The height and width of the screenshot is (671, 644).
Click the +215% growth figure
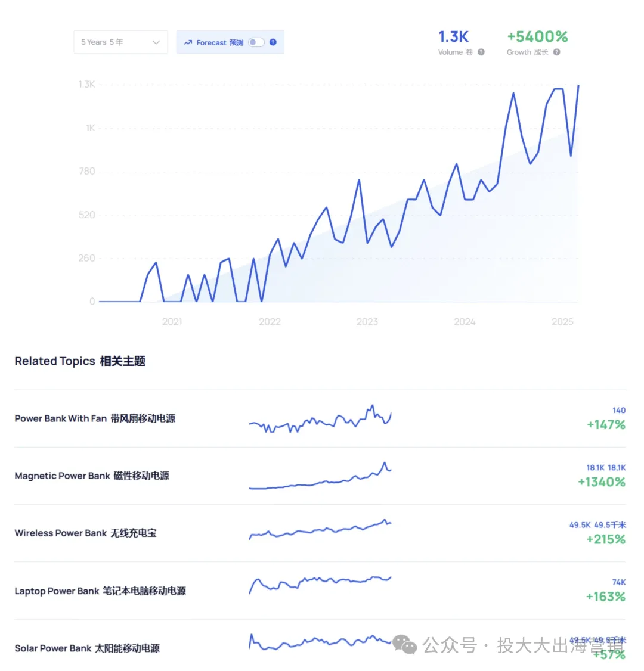pyautogui.click(x=606, y=539)
